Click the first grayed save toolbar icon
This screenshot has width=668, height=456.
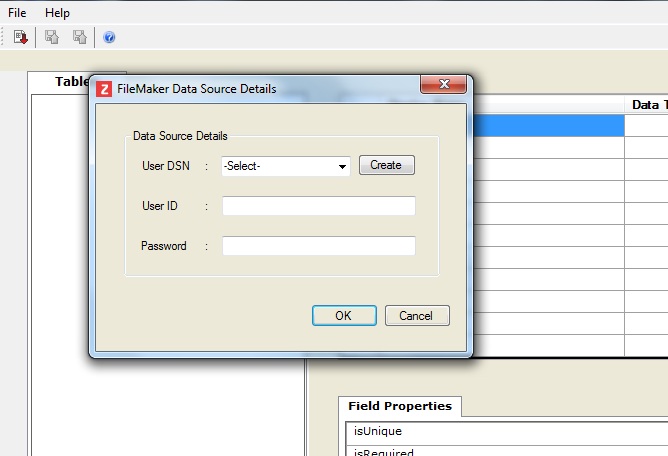click(52, 37)
